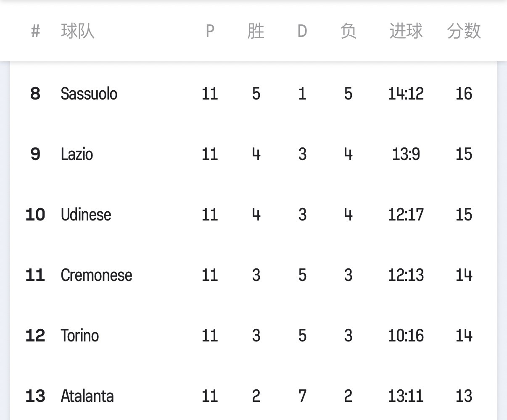Open the Cremonese team page
This screenshot has width=507, height=420.
coord(97,275)
